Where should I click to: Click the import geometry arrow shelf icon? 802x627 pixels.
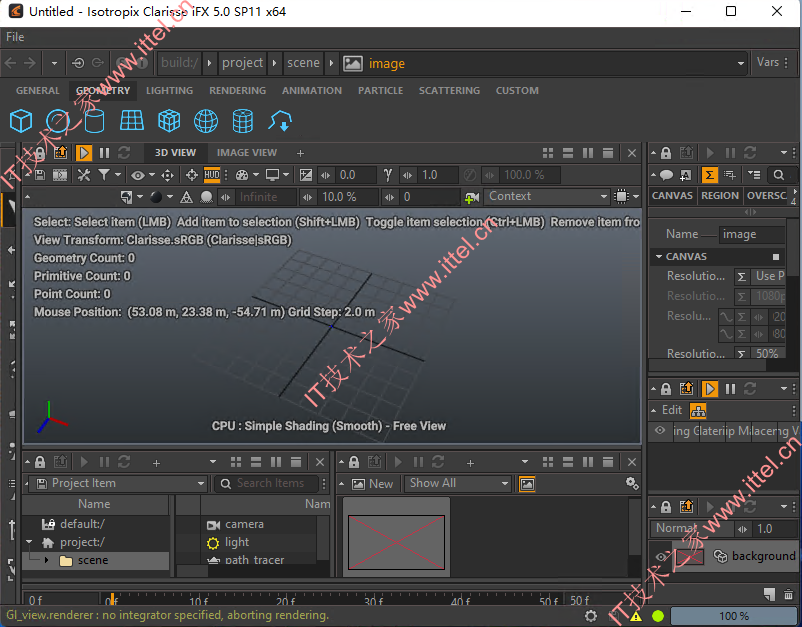tap(280, 121)
